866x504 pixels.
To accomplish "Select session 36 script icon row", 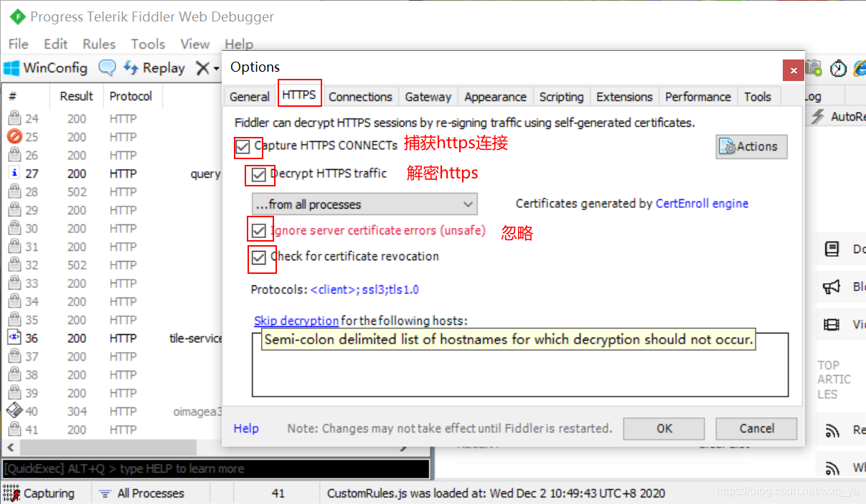I will click(14, 338).
